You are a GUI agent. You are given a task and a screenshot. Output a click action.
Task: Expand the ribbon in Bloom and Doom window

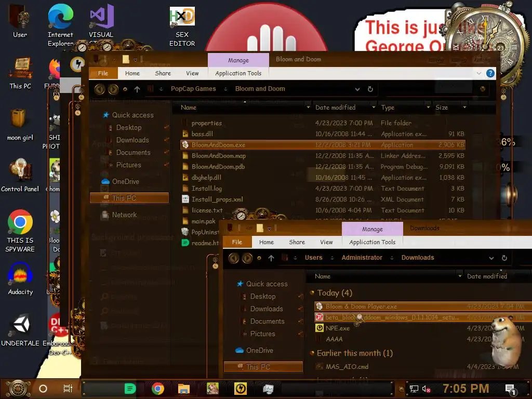pyautogui.click(x=478, y=73)
